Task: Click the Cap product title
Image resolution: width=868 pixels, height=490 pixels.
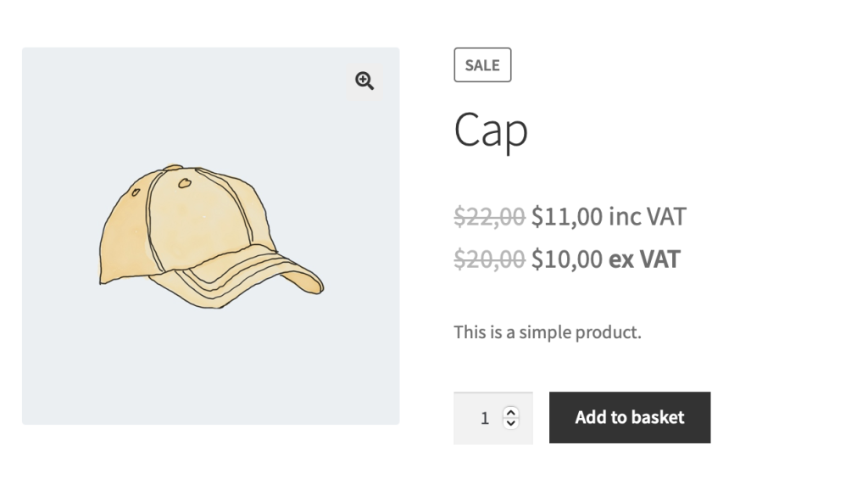Action: [x=491, y=131]
